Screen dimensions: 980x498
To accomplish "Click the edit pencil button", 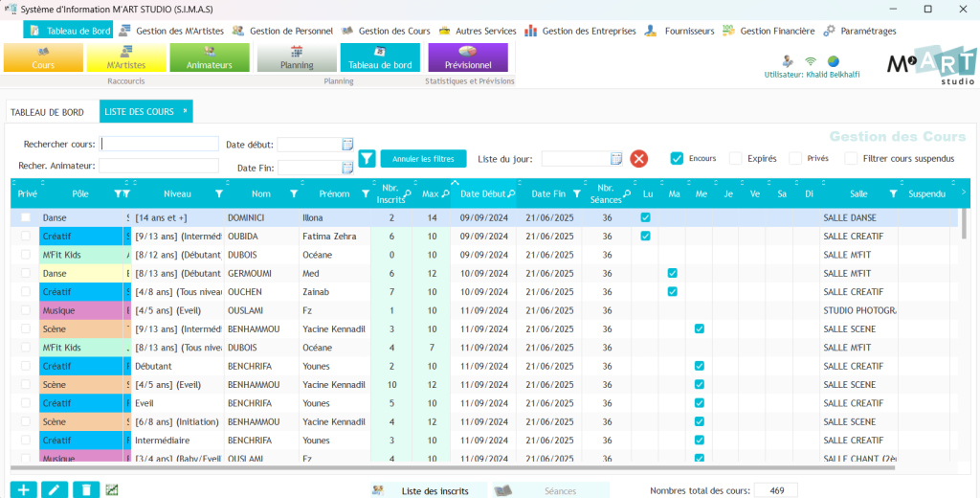I will click(x=55, y=490).
